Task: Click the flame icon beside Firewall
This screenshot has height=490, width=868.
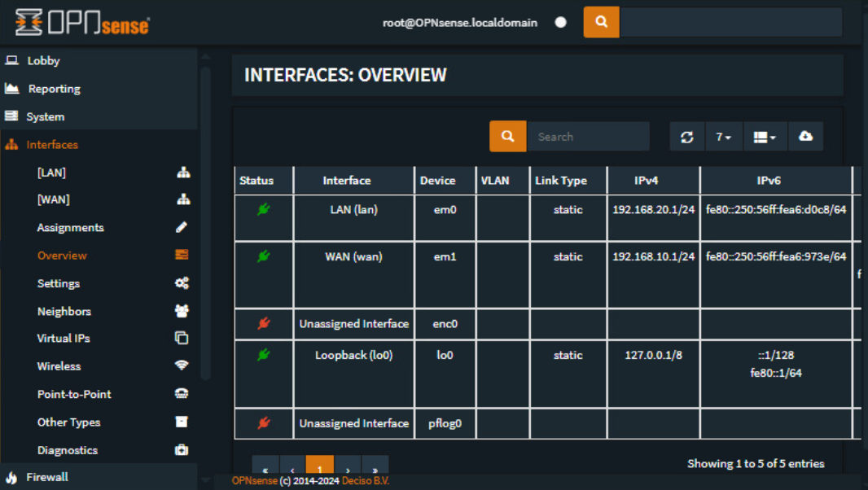Action: tap(11, 477)
